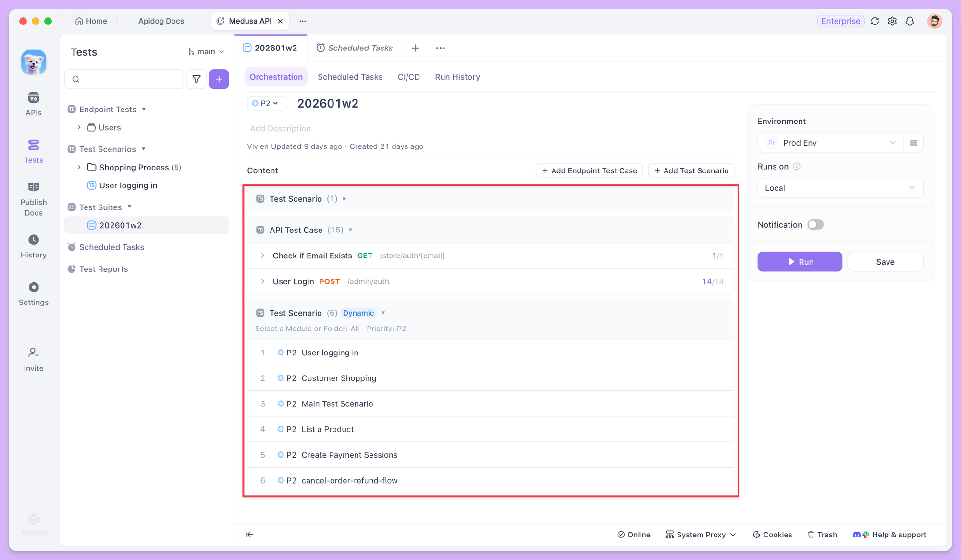961x560 pixels.
Task: Open the filter icon next to search
Action: 197,79
